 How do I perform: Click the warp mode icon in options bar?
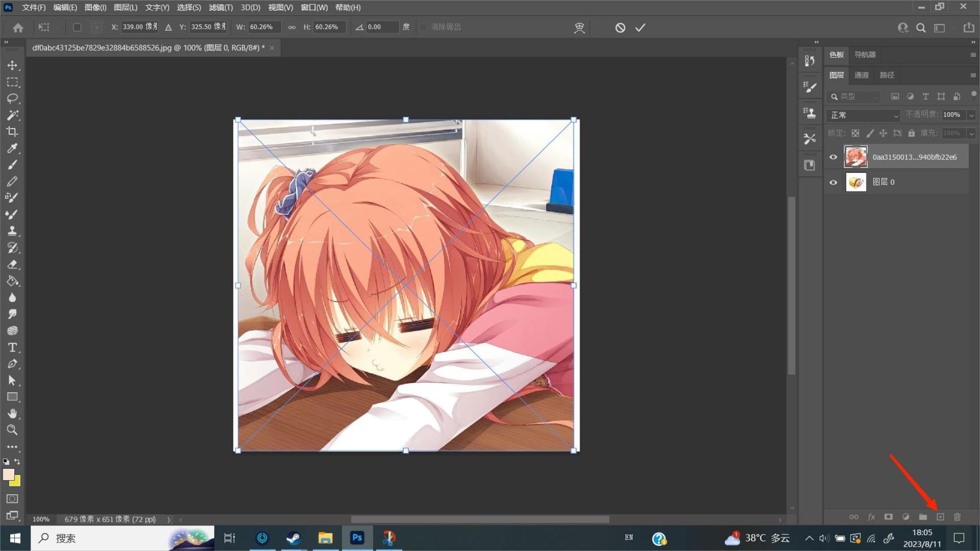(x=579, y=27)
